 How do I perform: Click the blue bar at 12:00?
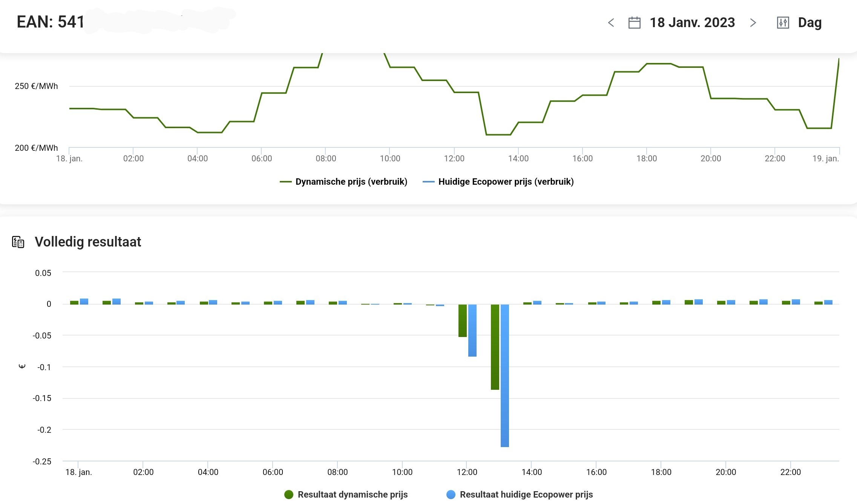472,330
